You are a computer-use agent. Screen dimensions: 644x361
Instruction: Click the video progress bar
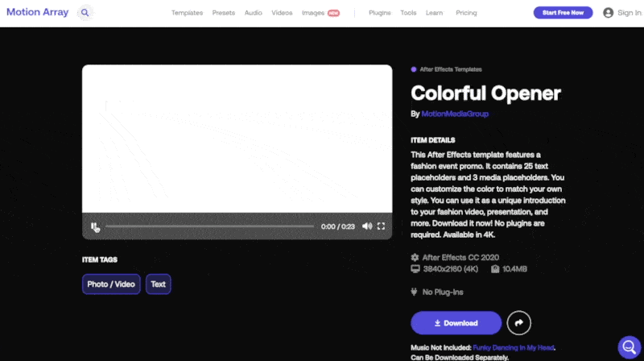[209, 226]
